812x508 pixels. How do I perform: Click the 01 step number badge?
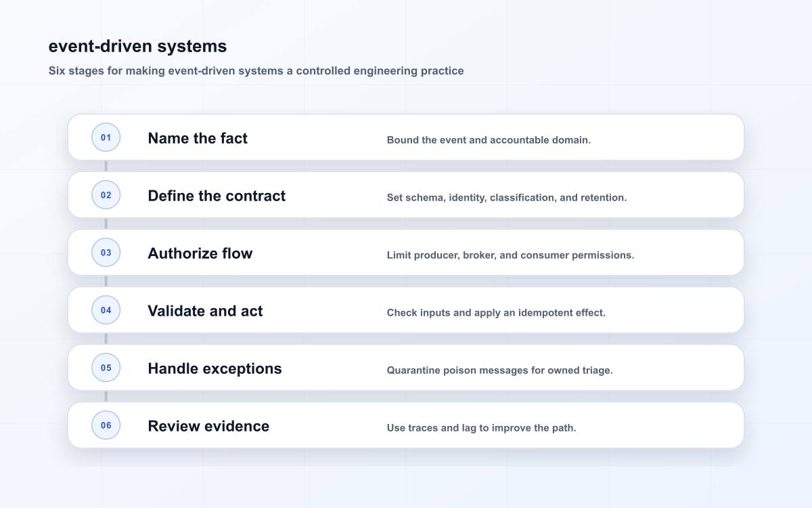(106, 137)
